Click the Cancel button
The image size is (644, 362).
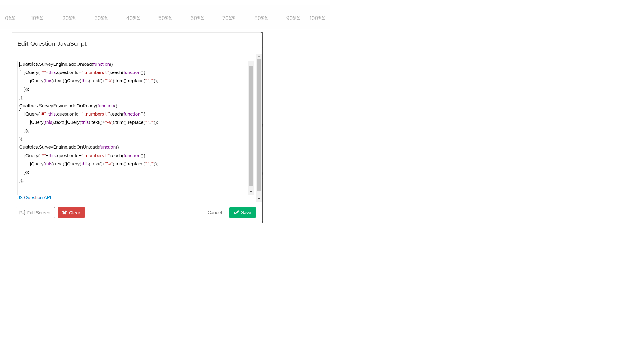point(215,212)
